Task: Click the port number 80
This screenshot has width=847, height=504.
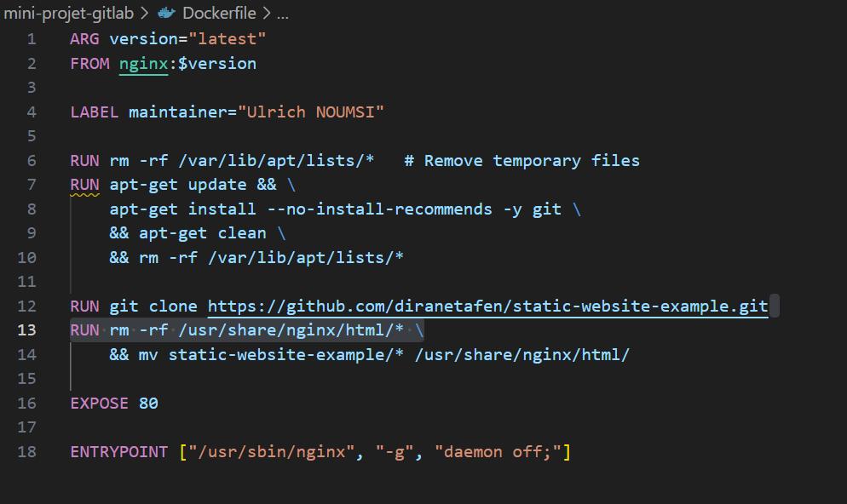Action: tap(149, 403)
